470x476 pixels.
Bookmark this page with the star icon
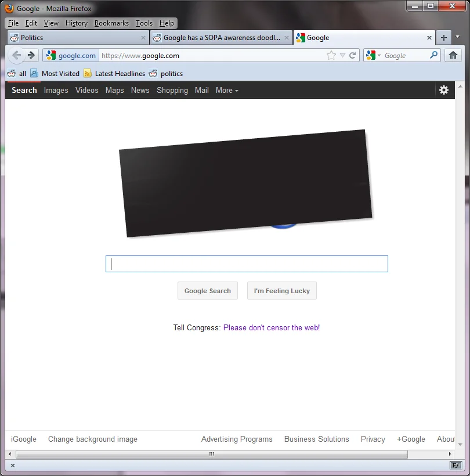click(x=331, y=55)
